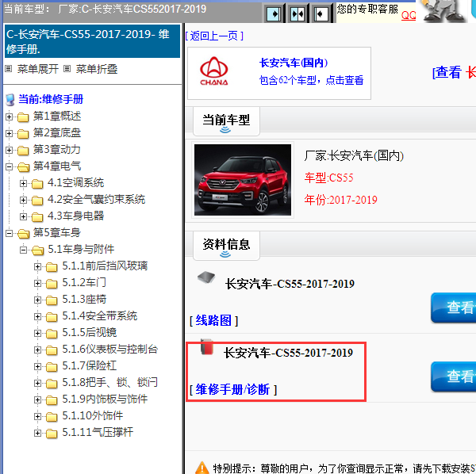
Task: Select the 4.2安全气囊约束系统 tree item
Action: pos(96,200)
